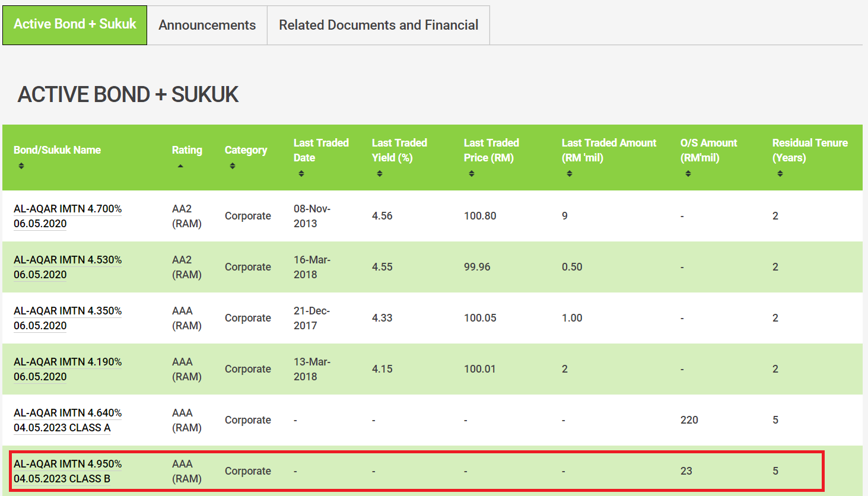Image resolution: width=868 pixels, height=496 pixels.
Task: Select traded amount value 9
Action: pos(565,216)
